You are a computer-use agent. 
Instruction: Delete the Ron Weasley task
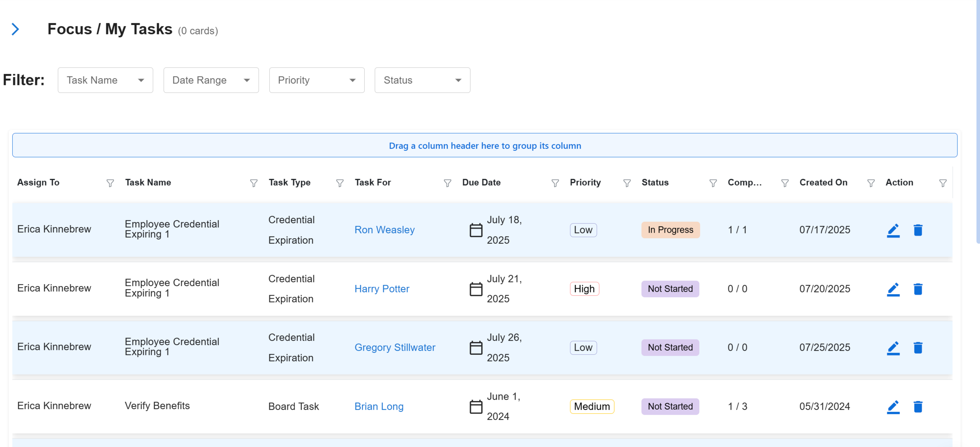918,230
